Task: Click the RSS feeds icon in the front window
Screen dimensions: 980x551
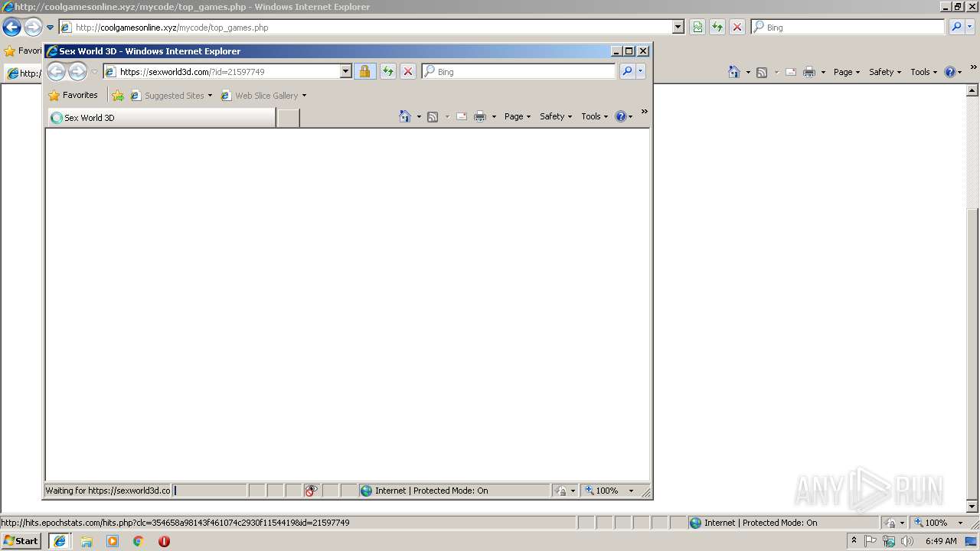Action: 433,116
